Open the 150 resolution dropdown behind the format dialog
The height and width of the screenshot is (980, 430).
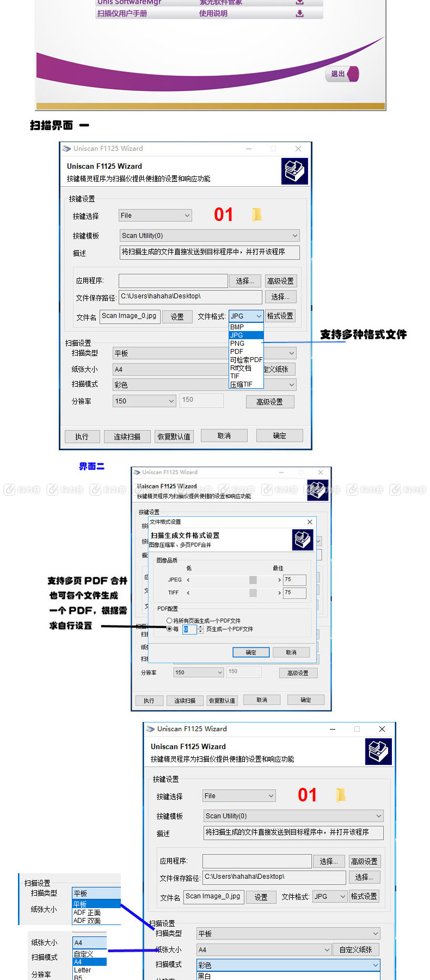tap(199, 672)
